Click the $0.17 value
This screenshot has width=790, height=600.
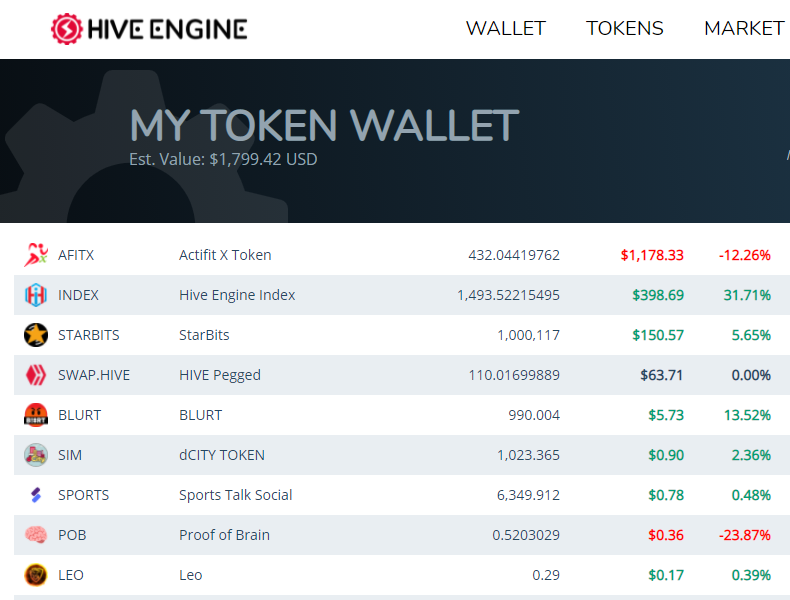pos(666,575)
